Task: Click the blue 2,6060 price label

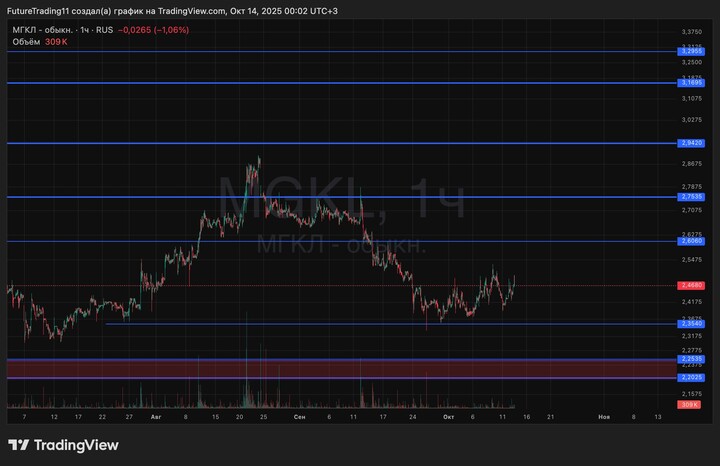Action: click(x=691, y=241)
